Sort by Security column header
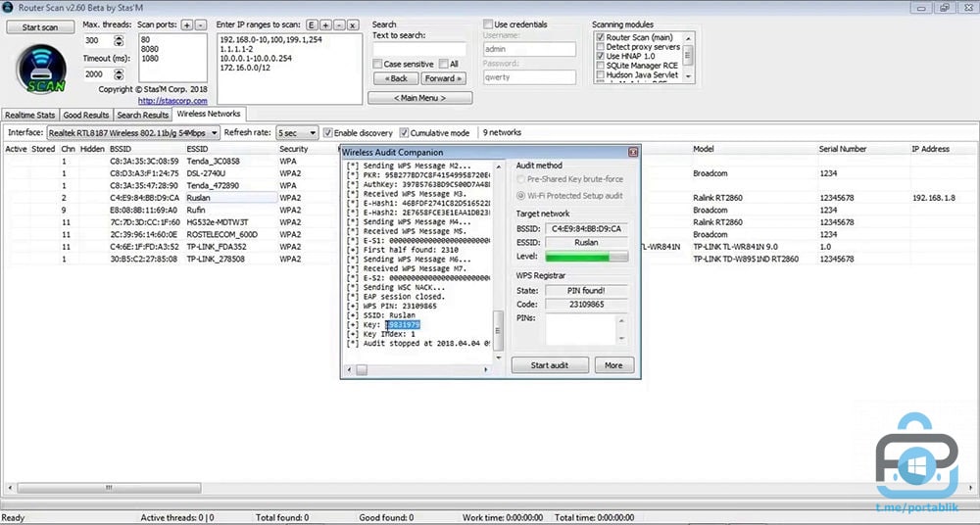Image resolution: width=980 pixels, height=525 pixels. click(294, 149)
